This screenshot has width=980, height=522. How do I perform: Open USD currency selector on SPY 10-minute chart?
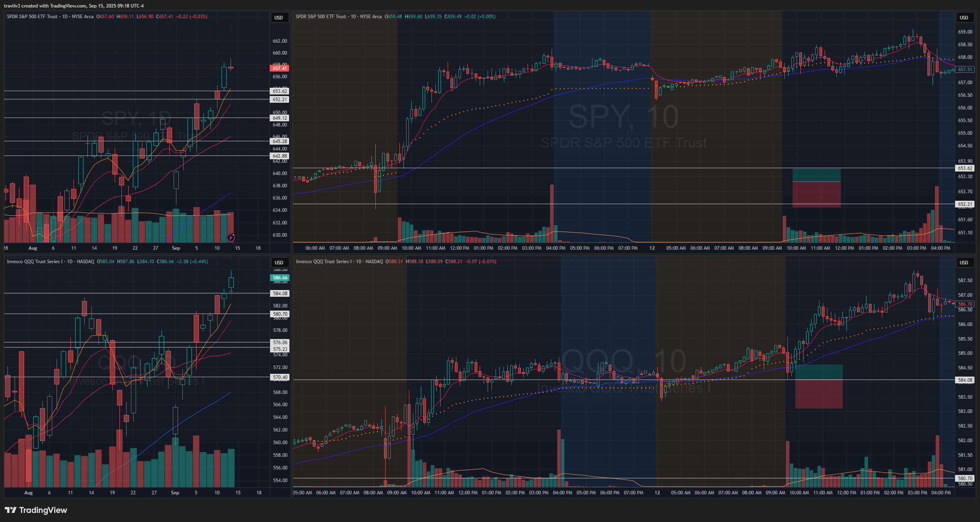pos(964,17)
